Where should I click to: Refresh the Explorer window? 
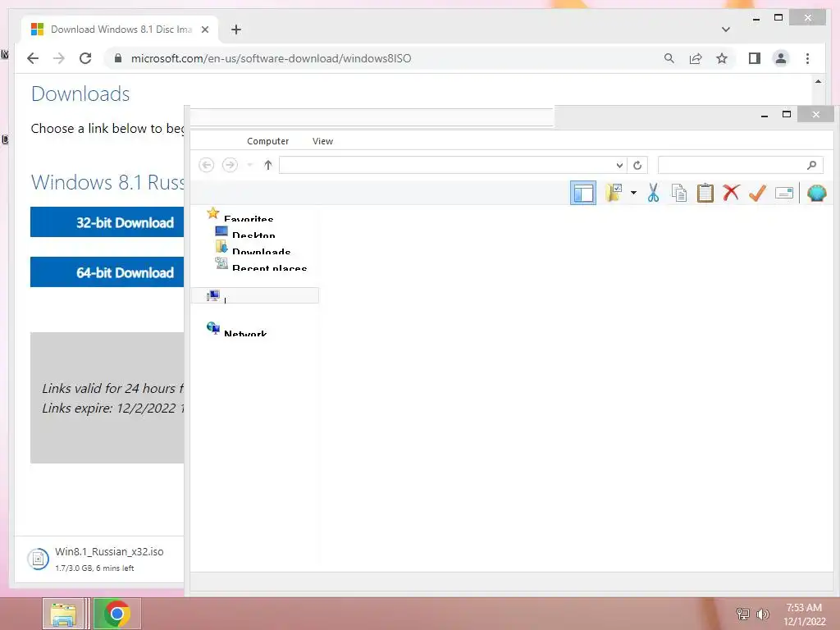pos(637,165)
